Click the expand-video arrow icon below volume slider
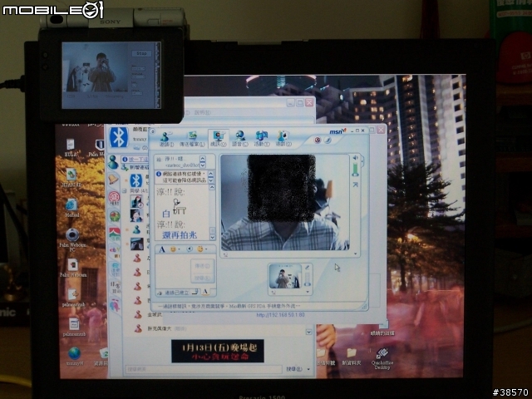This screenshot has width=532, height=399. pyautogui.click(x=356, y=185)
